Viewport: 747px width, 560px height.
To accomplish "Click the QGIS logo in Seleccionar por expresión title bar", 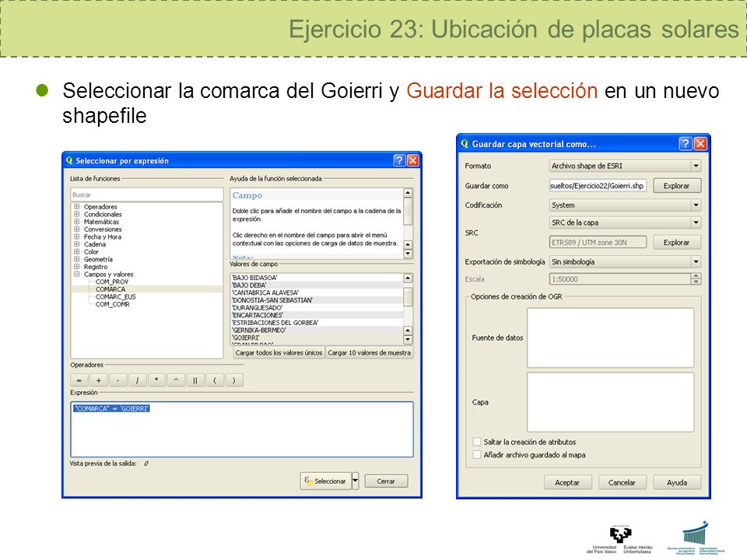I will pyautogui.click(x=69, y=160).
